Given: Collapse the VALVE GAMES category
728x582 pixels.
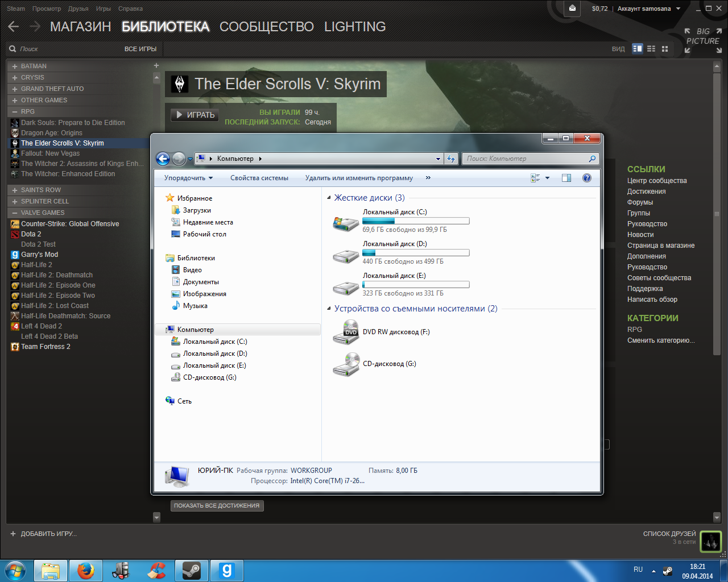Looking at the screenshot, I should [15, 213].
